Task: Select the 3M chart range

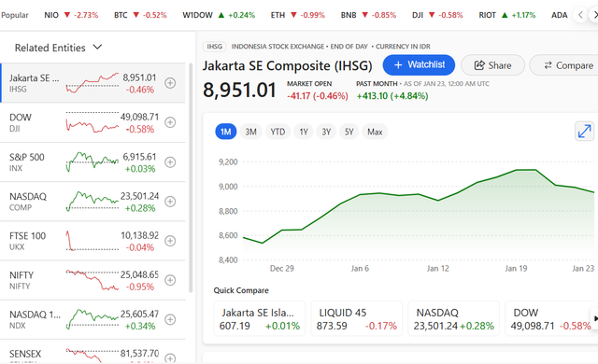Action: point(250,132)
